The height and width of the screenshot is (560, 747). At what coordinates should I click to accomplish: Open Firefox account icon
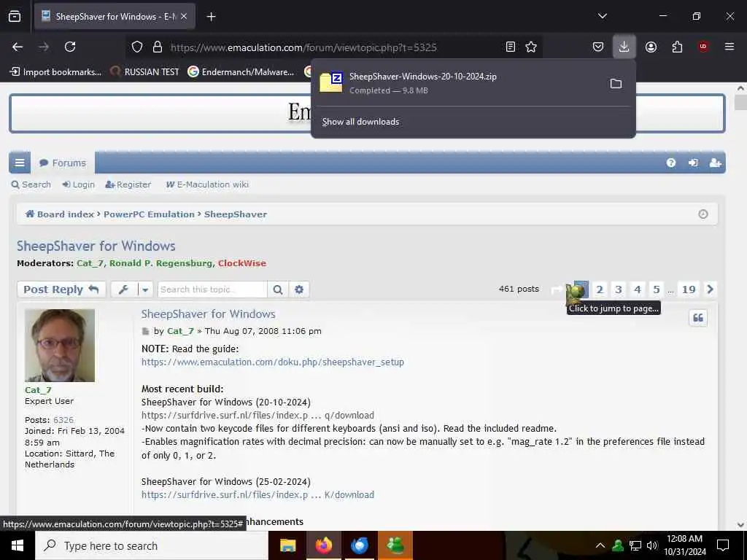(651, 47)
